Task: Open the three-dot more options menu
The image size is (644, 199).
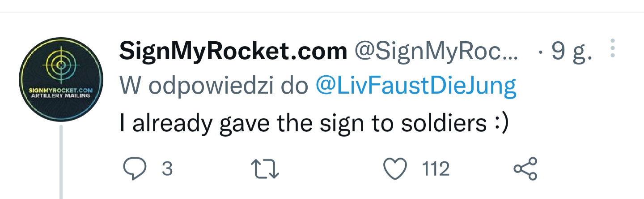Action: (613, 48)
